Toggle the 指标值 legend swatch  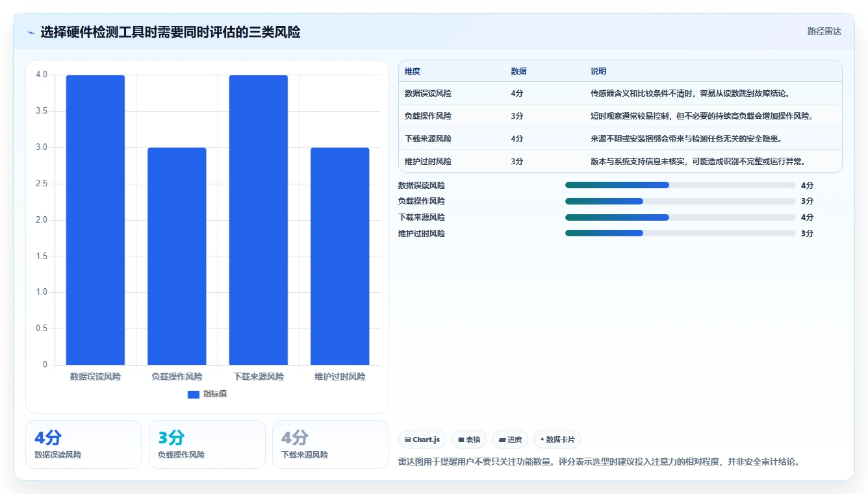coord(193,394)
